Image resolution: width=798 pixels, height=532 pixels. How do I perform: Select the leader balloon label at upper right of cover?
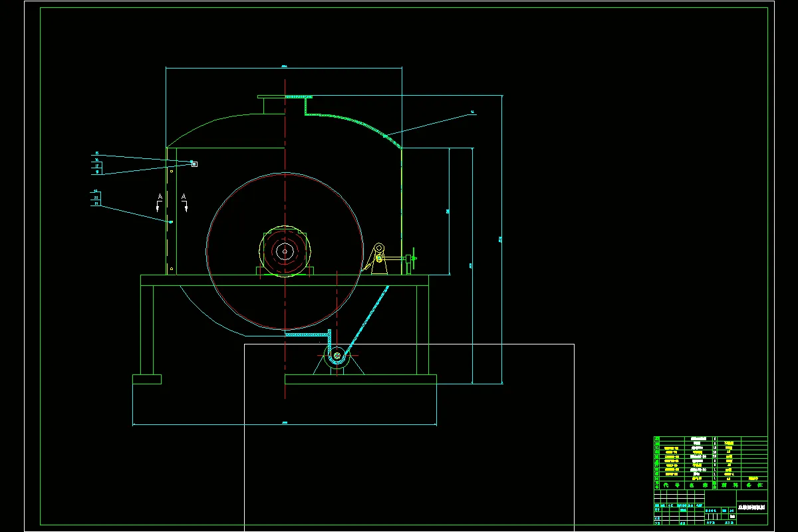click(472, 112)
